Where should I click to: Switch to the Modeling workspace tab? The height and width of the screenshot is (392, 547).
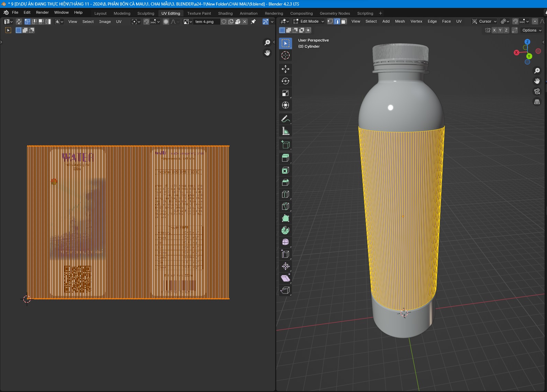(x=122, y=13)
